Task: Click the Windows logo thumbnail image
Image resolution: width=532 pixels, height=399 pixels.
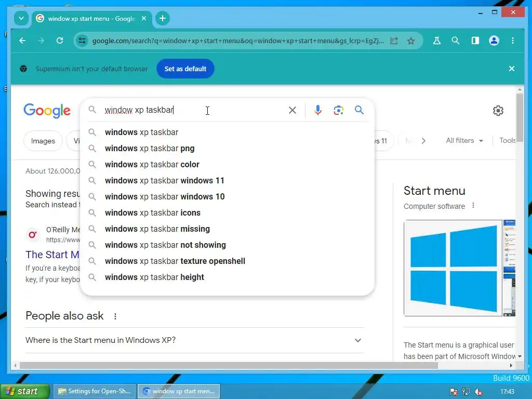Action: coord(453,268)
